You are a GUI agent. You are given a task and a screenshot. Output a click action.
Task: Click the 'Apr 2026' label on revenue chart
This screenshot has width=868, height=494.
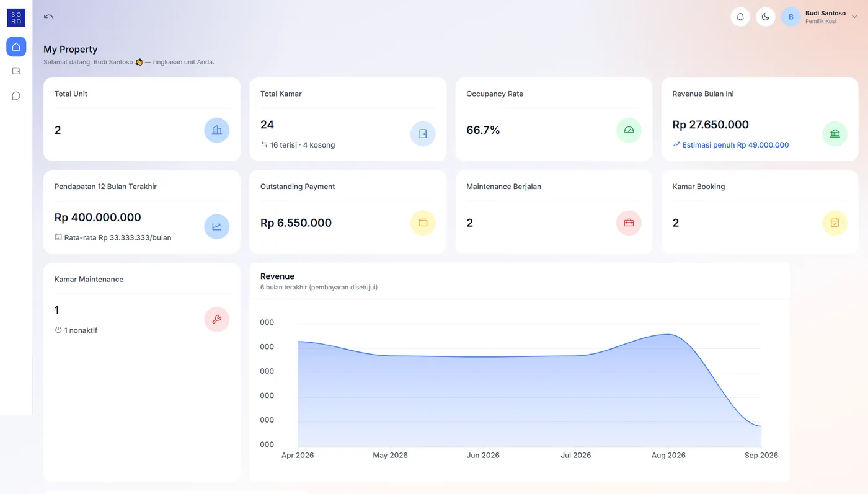point(298,455)
